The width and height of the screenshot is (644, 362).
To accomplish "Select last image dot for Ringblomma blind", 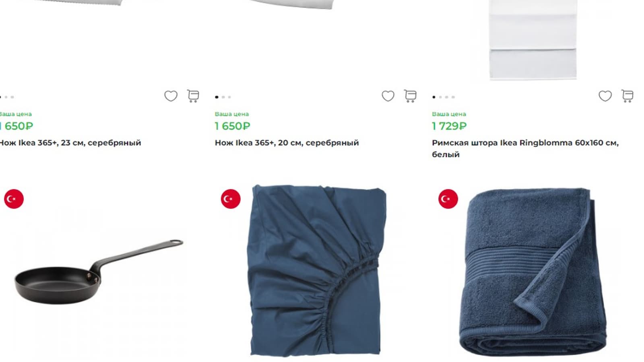I will click(x=453, y=97).
